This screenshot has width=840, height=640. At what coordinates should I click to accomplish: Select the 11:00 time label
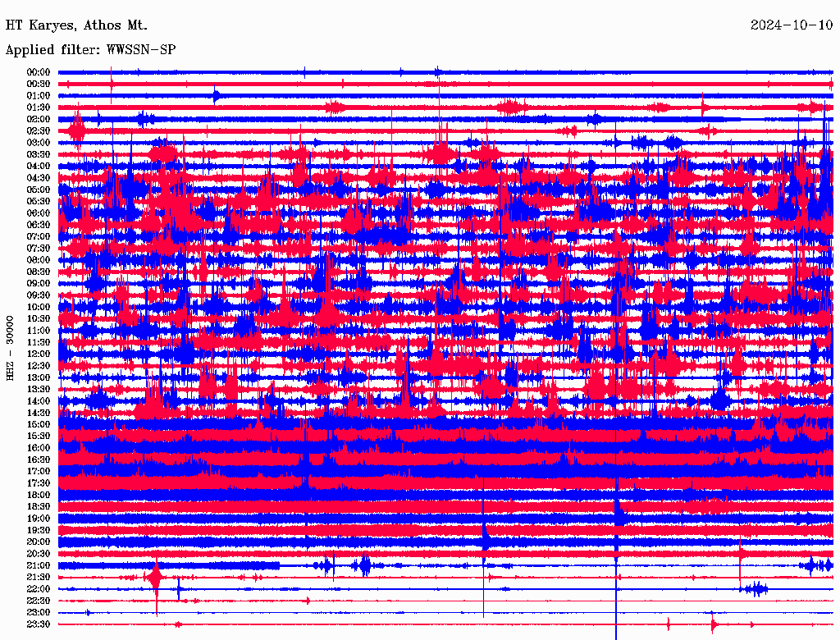(39, 331)
